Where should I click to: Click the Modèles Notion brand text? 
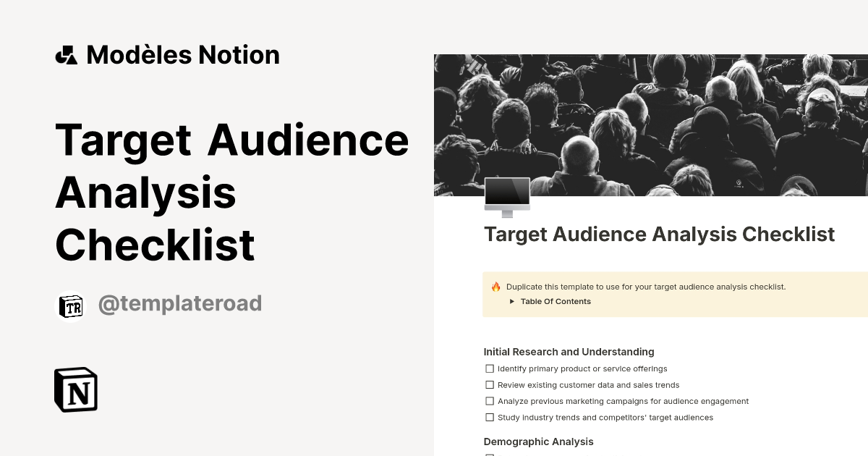182,54
